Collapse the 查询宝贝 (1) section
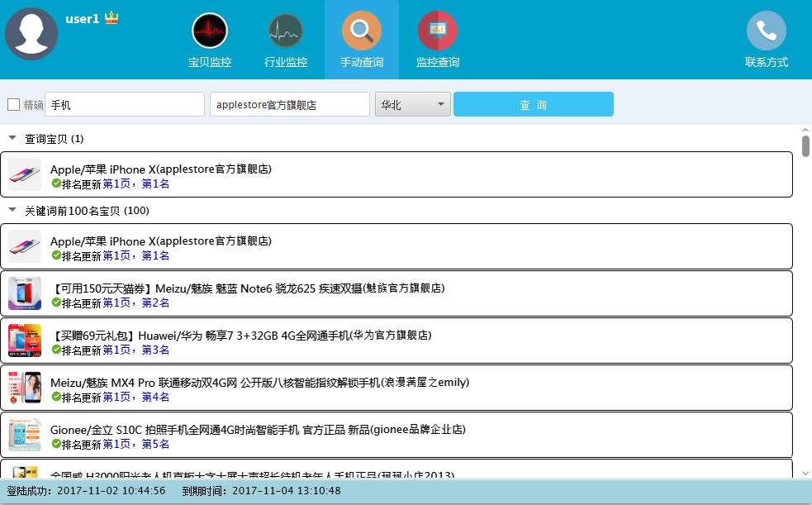 click(12, 138)
